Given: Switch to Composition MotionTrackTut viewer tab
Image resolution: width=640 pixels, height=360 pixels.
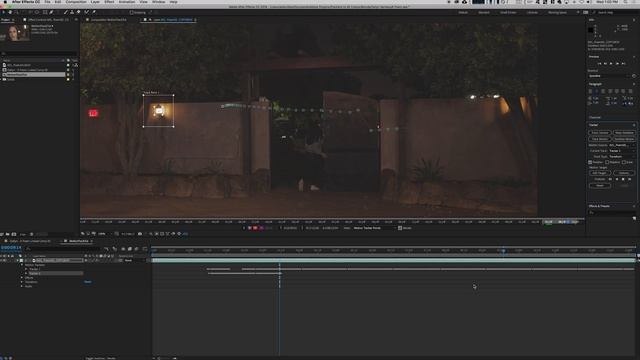Looking at the screenshot, I should point(108,20).
